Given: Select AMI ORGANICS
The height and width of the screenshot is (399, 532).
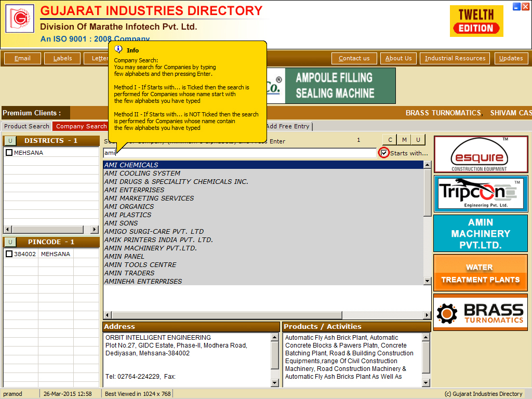Looking at the screenshot, I should coord(263,206).
